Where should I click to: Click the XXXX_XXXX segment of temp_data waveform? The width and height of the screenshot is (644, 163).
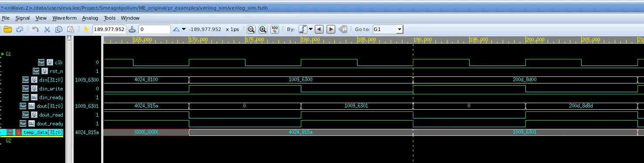point(146,132)
